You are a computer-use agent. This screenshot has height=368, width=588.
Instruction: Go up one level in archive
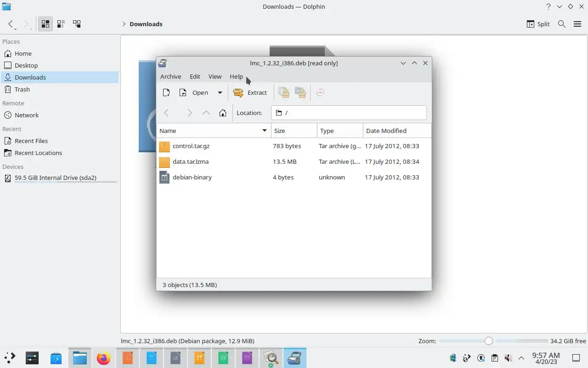[x=206, y=113]
